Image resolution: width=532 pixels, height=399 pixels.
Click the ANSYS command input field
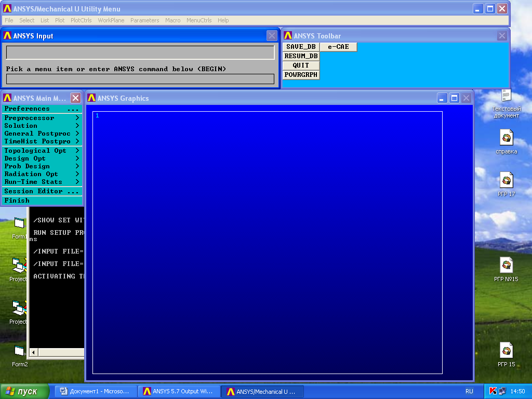point(140,79)
